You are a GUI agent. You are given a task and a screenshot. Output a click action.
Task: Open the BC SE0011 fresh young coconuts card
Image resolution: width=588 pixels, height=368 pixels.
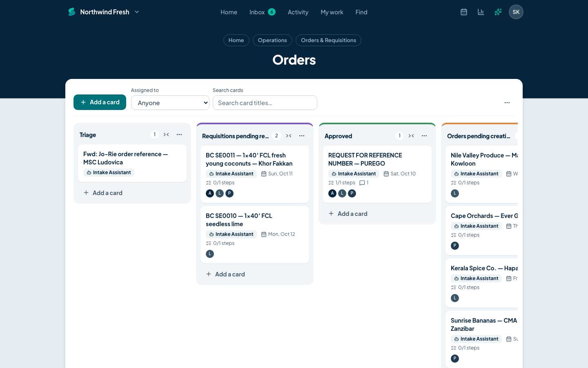pyautogui.click(x=255, y=174)
